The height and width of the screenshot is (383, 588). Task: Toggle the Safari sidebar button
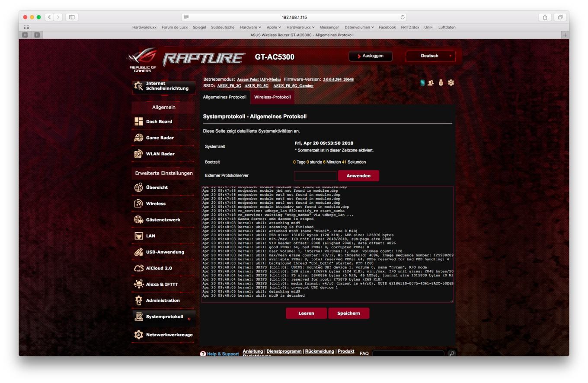72,17
